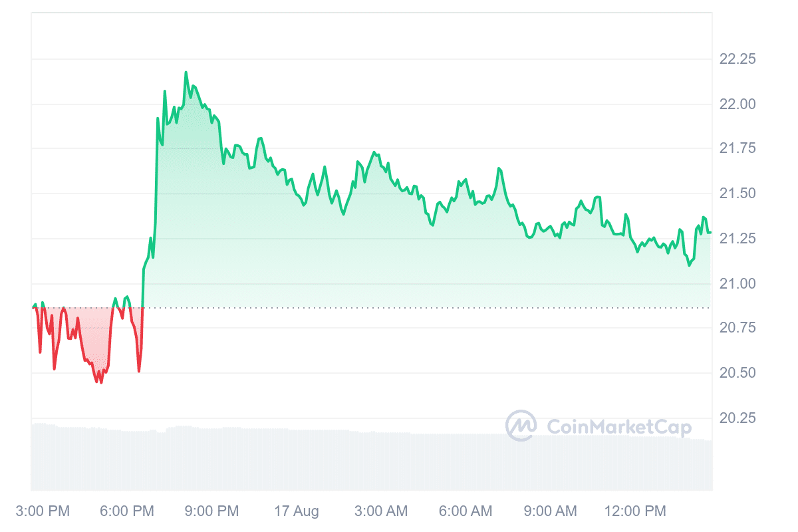Select the 21.50 price axis label

(x=737, y=194)
